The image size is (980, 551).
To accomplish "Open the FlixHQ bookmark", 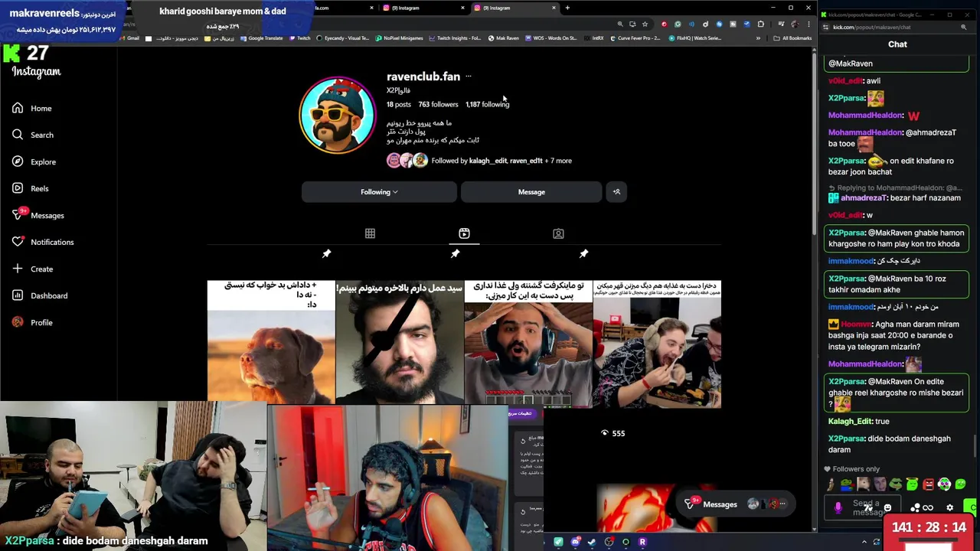I will 694,38.
